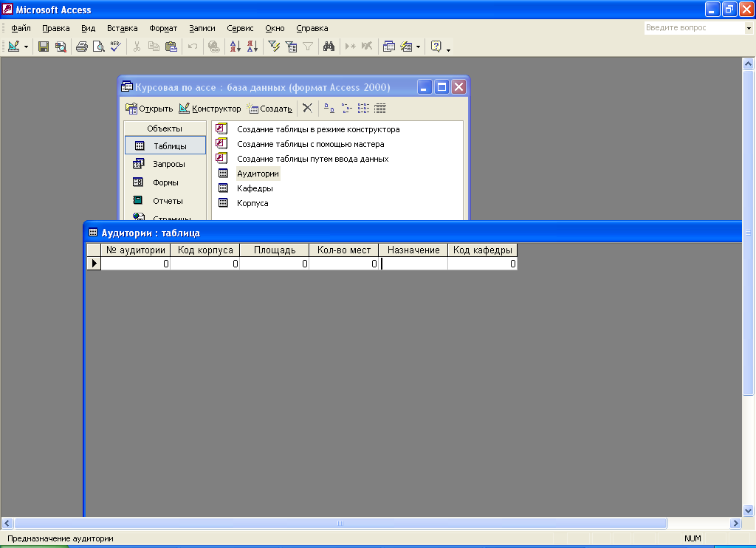
Task: Select the Корпуса table
Action: click(x=252, y=203)
